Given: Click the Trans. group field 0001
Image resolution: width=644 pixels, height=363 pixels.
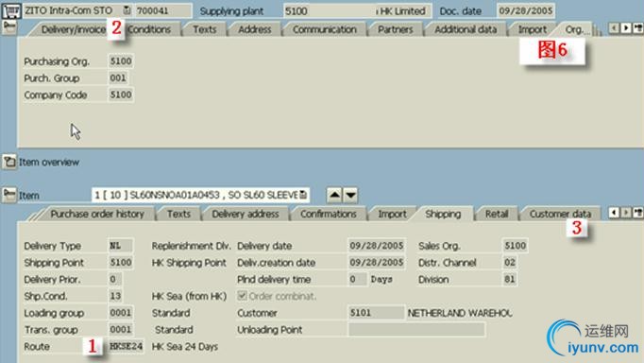Looking at the screenshot, I should pos(121,330).
